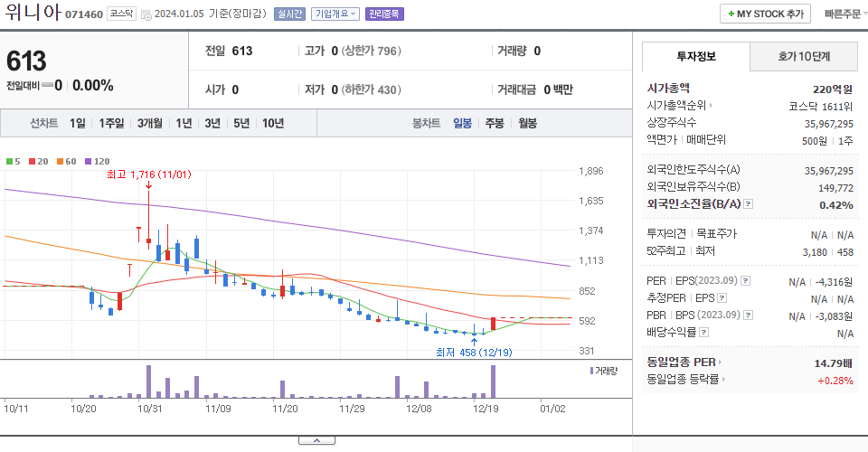Image resolution: width=868 pixels, height=452 pixels.
Task: Click help icon next to 외국인소진율(B/A)
Action: tap(748, 204)
